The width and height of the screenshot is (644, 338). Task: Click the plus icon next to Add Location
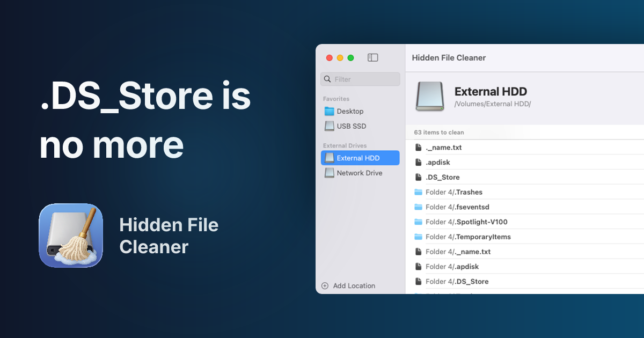(x=325, y=285)
